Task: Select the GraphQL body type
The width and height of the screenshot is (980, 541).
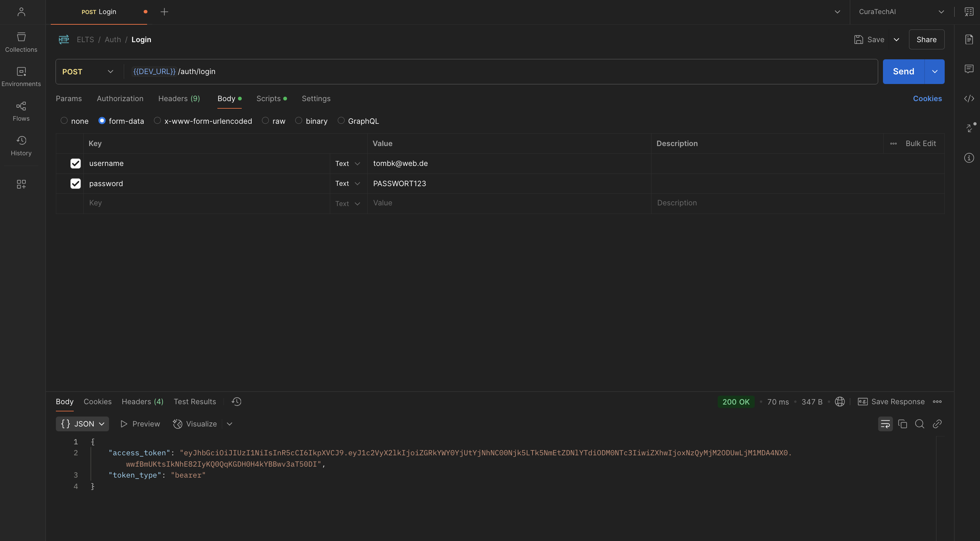Action: tap(341, 121)
